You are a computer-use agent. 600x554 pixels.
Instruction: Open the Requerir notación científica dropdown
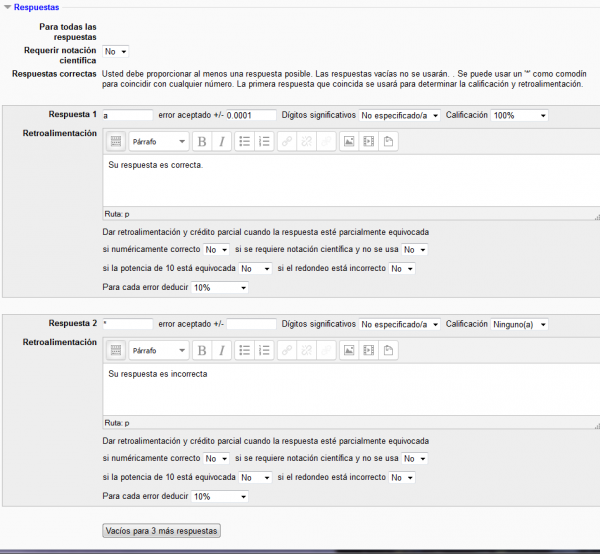[x=116, y=51]
